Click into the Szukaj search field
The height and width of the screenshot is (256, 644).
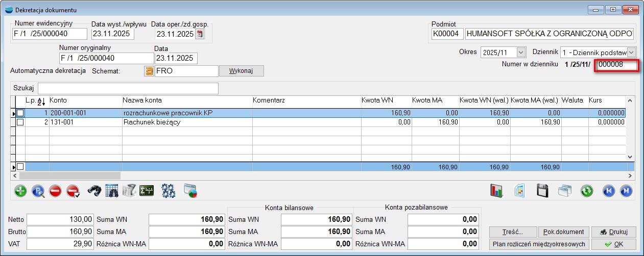point(128,88)
